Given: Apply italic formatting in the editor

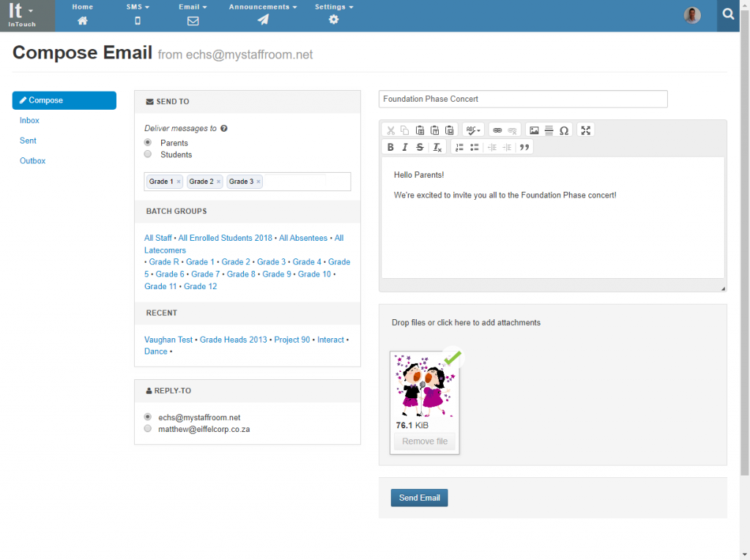Looking at the screenshot, I should [405, 147].
